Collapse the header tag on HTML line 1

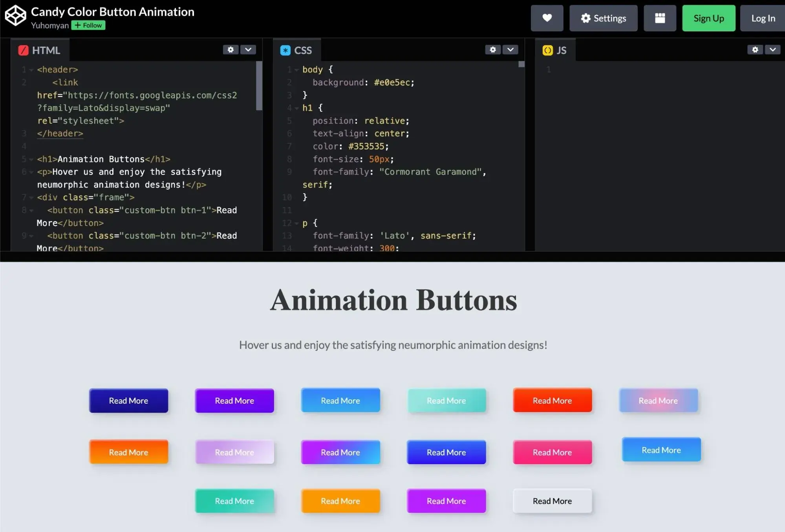[x=31, y=70]
